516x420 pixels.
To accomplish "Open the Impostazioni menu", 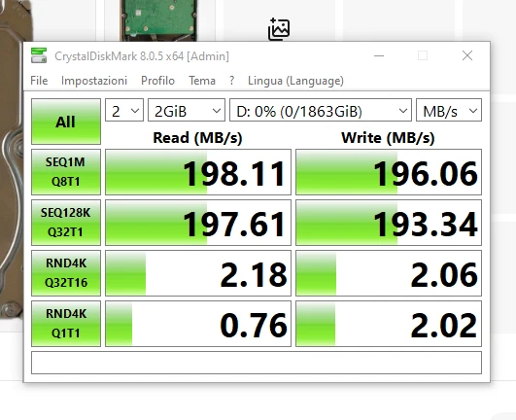I will tap(94, 81).
